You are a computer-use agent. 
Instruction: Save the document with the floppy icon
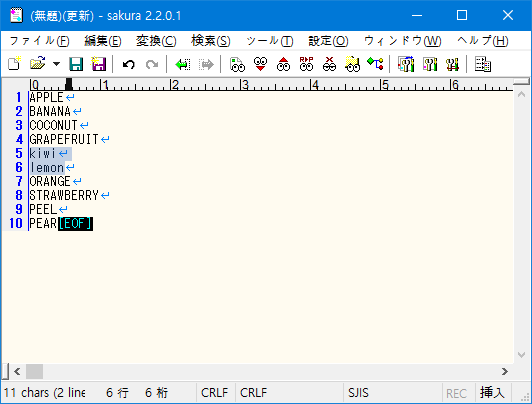pyautogui.click(x=76, y=64)
